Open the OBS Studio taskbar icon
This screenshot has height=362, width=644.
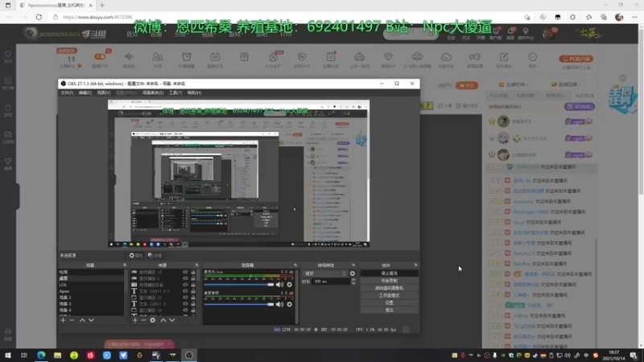click(x=189, y=356)
